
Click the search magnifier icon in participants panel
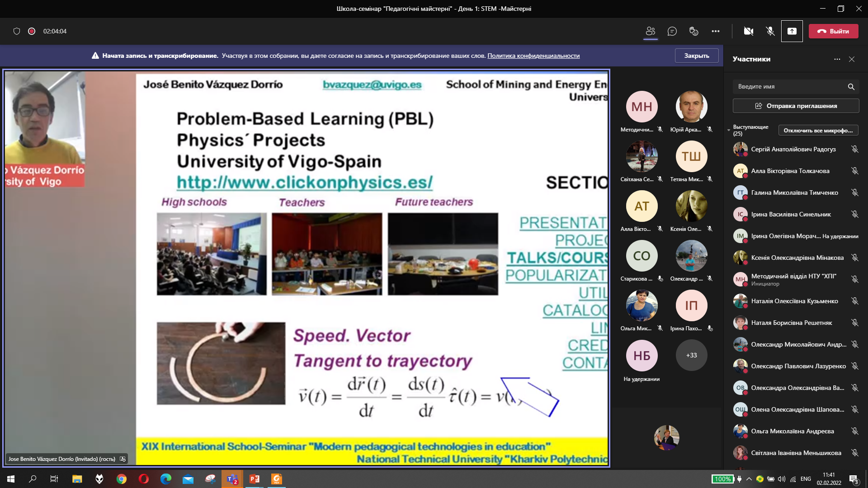851,87
